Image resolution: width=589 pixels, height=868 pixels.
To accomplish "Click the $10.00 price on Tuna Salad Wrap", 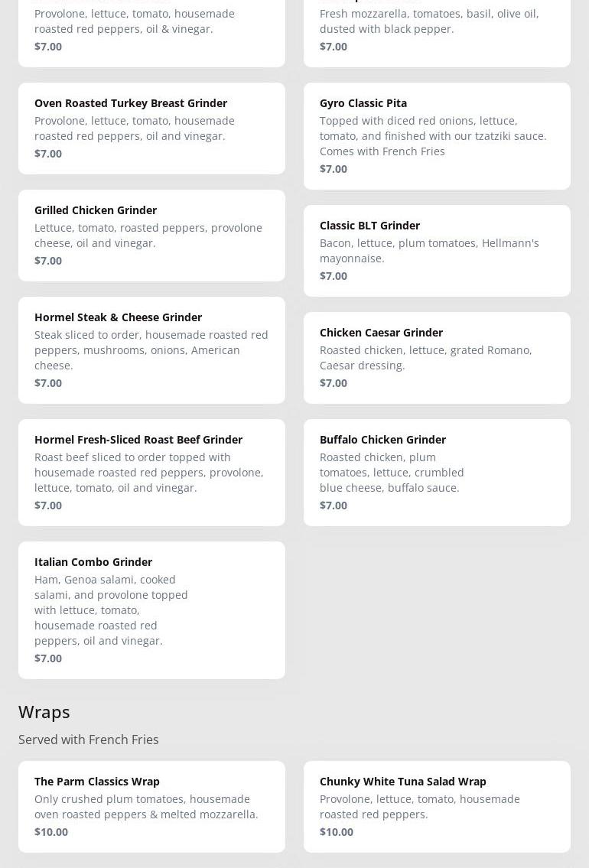I will (337, 832).
